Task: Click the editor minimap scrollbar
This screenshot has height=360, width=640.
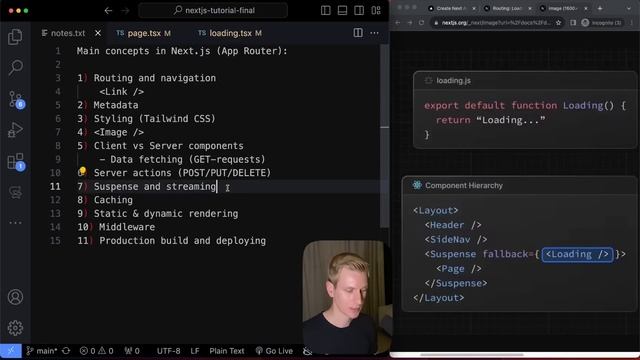Action: pyautogui.click(x=384, y=135)
